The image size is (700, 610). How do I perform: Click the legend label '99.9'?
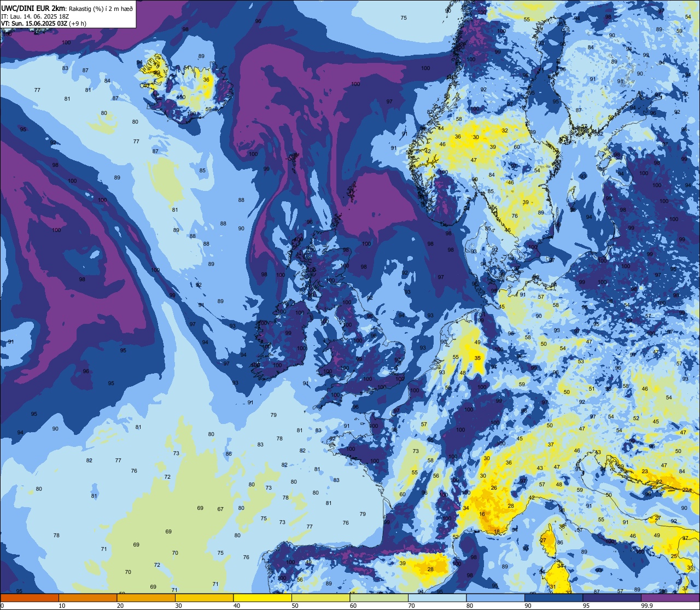click(x=647, y=605)
